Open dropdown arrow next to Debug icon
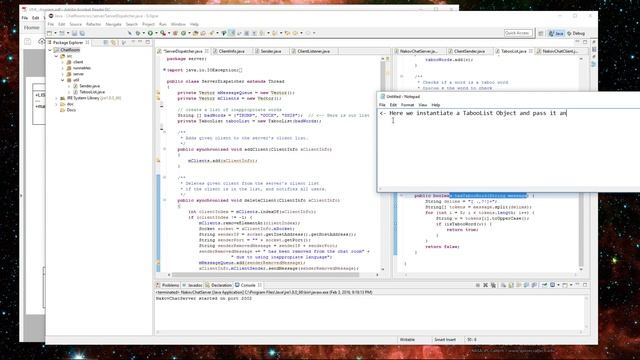640x360 pixels. [144, 33]
